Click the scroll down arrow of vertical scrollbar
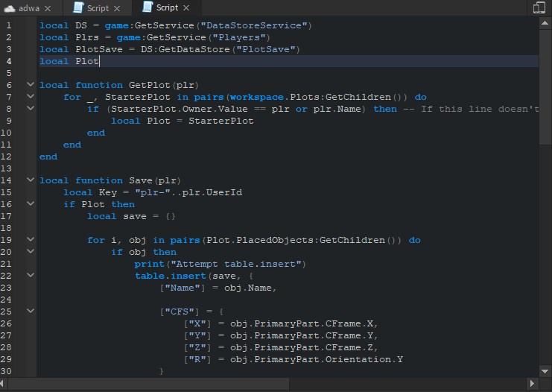This screenshot has width=552, height=392. point(545,371)
